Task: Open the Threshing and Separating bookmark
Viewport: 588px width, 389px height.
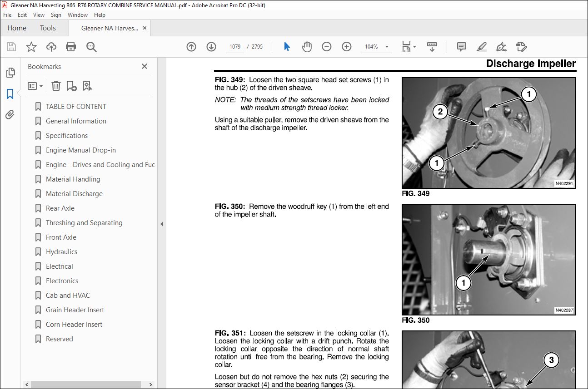Action: 84,223
